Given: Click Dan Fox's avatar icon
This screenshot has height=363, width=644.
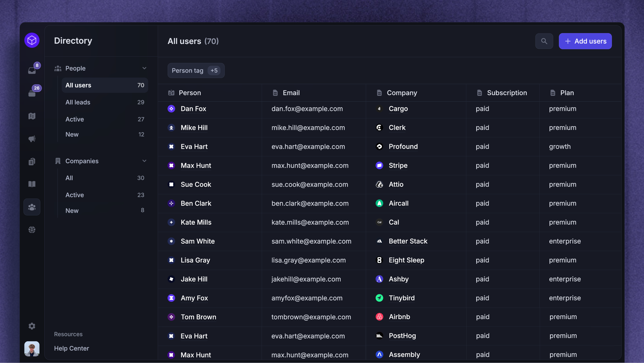Looking at the screenshot, I should pos(171,109).
